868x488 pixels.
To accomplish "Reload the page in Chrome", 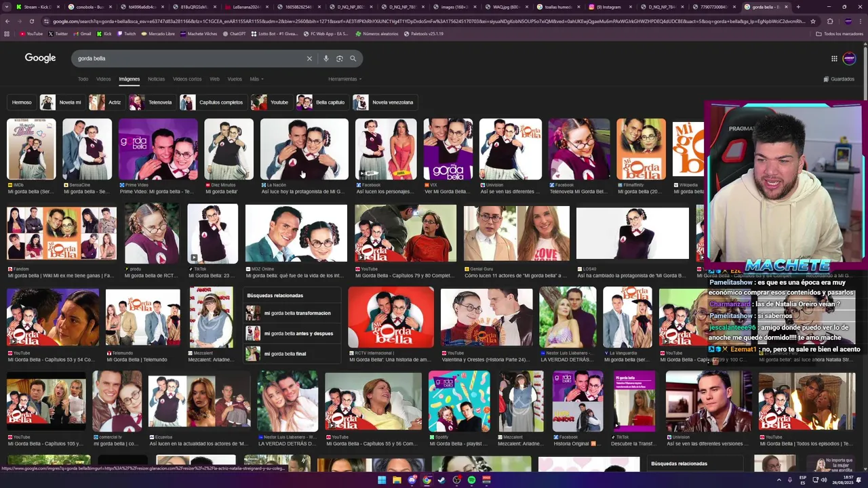I will (31, 21).
